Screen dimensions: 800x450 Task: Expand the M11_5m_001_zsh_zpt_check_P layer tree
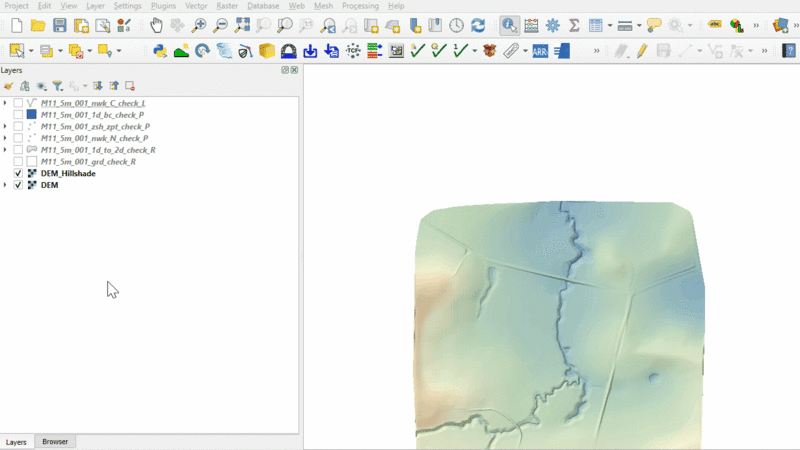pyautogui.click(x=5, y=127)
